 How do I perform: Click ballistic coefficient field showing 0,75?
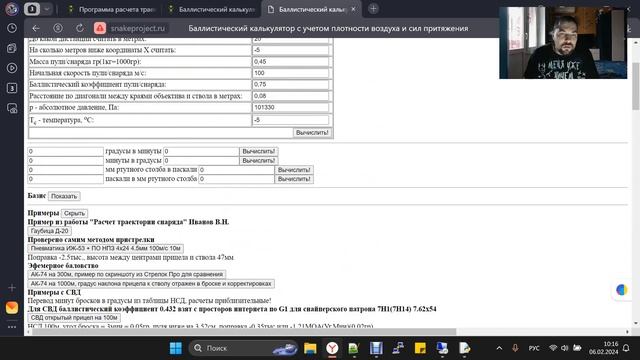pos(291,84)
